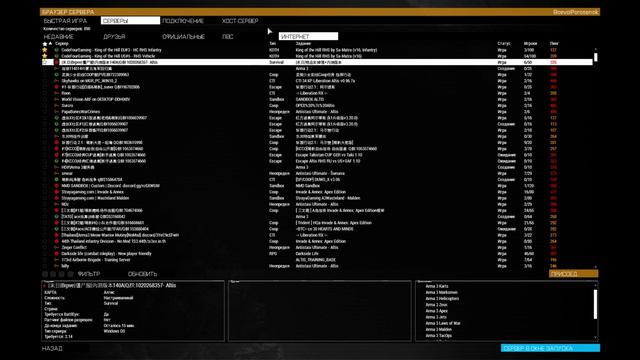The width and height of the screenshot is (640, 360).
Task: Click the status icon beside PapaBonesWarCrimes server
Action: point(56,111)
